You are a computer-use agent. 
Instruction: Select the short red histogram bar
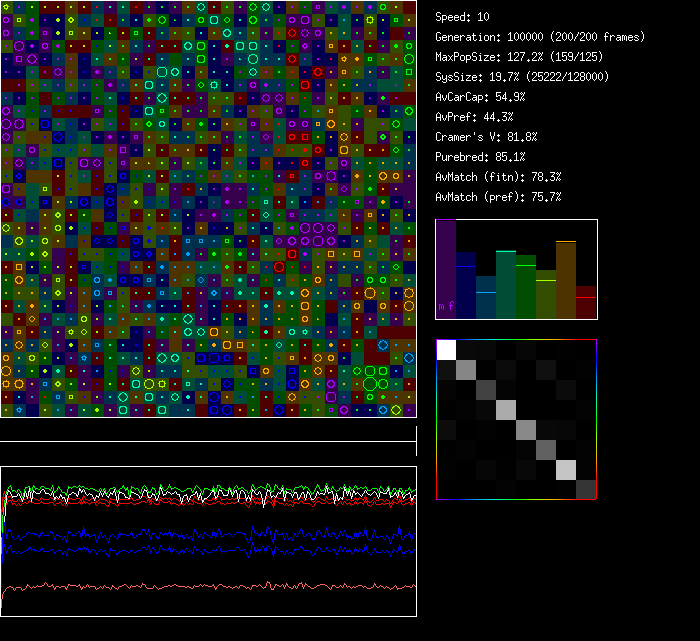tap(586, 303)
